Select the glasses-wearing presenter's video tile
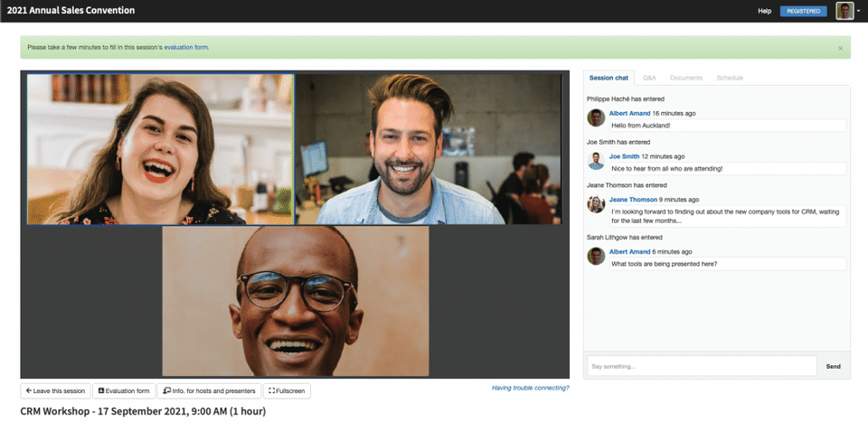Image resolution: width=868 pixels, height=422 pixels. (x=296, y=301)
